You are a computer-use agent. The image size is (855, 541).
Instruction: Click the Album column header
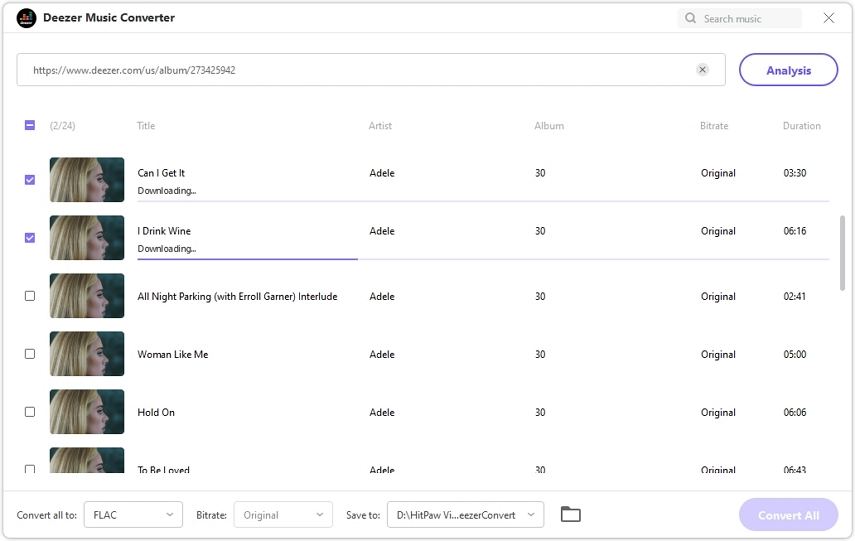pyautogui.click(x=549, y=125)
